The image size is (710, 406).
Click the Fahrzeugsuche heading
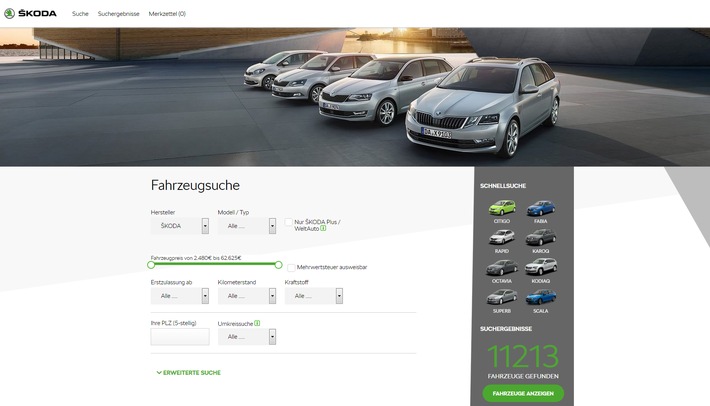point(195,185)
